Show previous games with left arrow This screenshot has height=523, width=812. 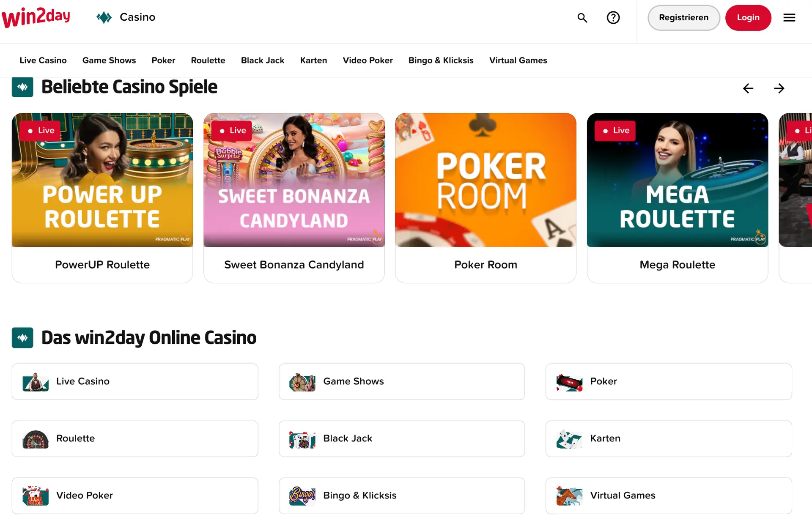748,88
